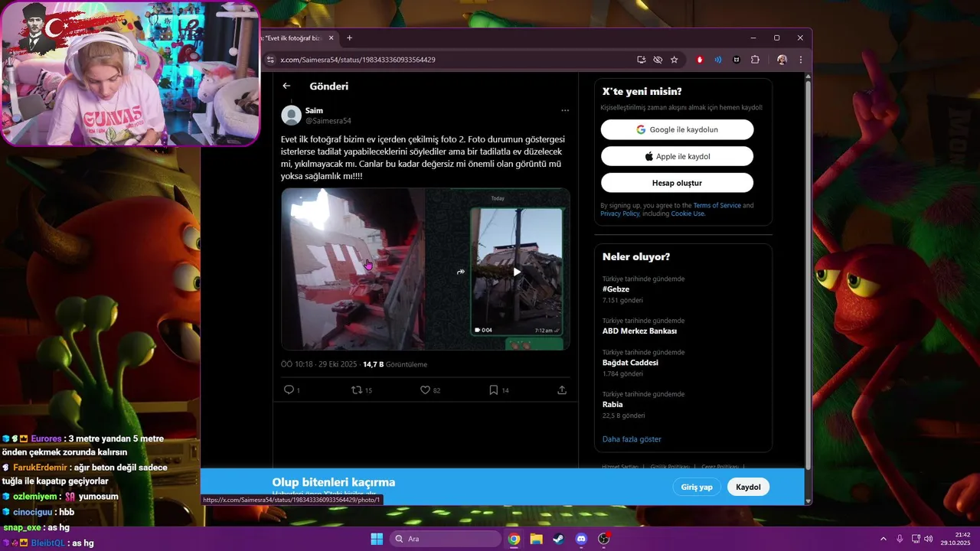Open Steam from the taskbar
Image resolution: width=980 pixels, height=551 pixels.
[558, 539]
